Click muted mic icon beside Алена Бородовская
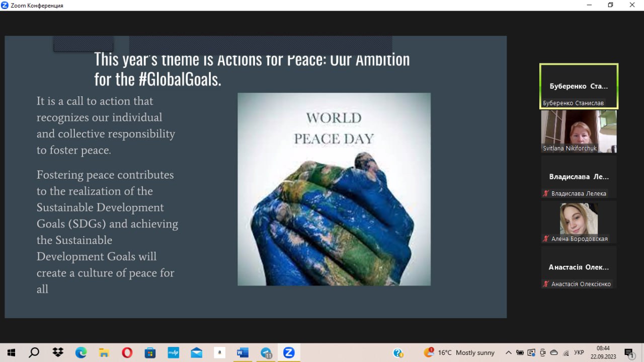This screenshot has width=644, height=362. pyautogui.click(x=546, y=239)
